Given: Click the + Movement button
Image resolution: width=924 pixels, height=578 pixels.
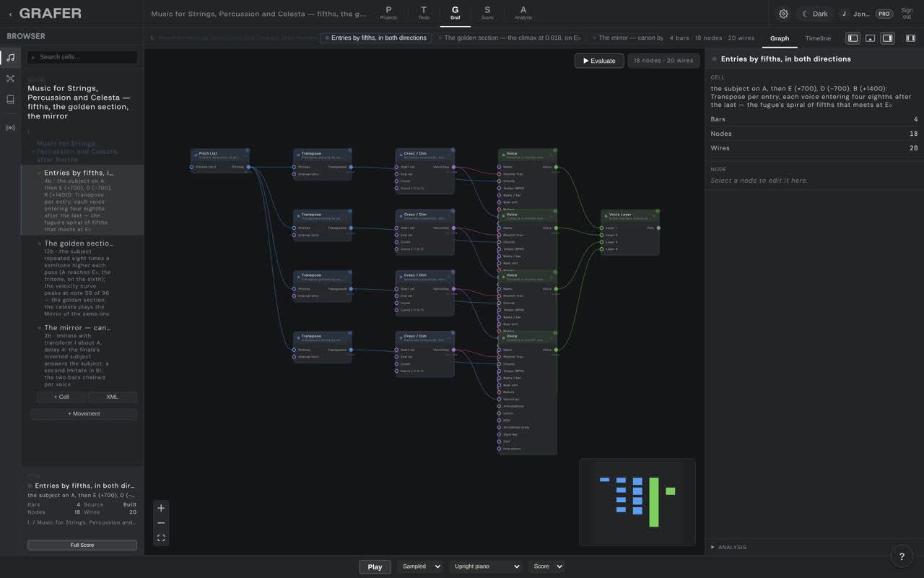Looking at the screenshot, I should (84, 414).
